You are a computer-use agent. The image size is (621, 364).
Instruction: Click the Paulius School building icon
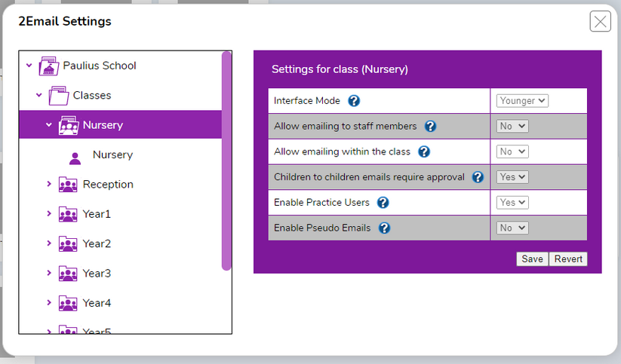click(49, 66)
